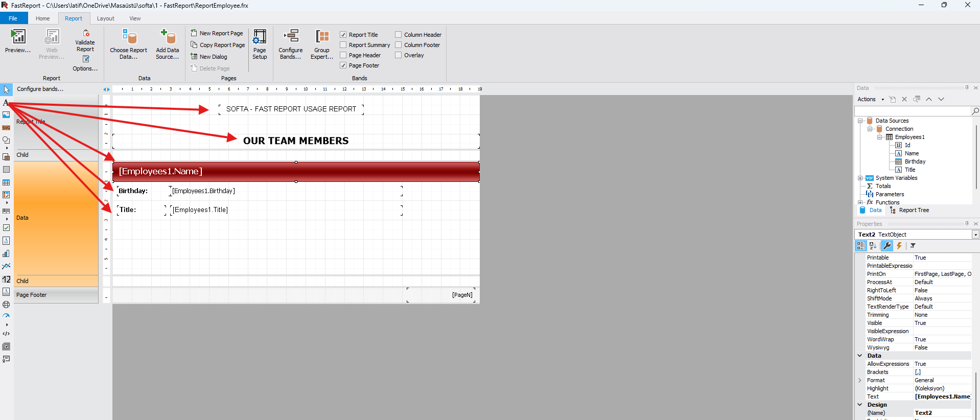Click Choose Report Data icon
This screenshot has height=420, width=980.
point(129,37)
